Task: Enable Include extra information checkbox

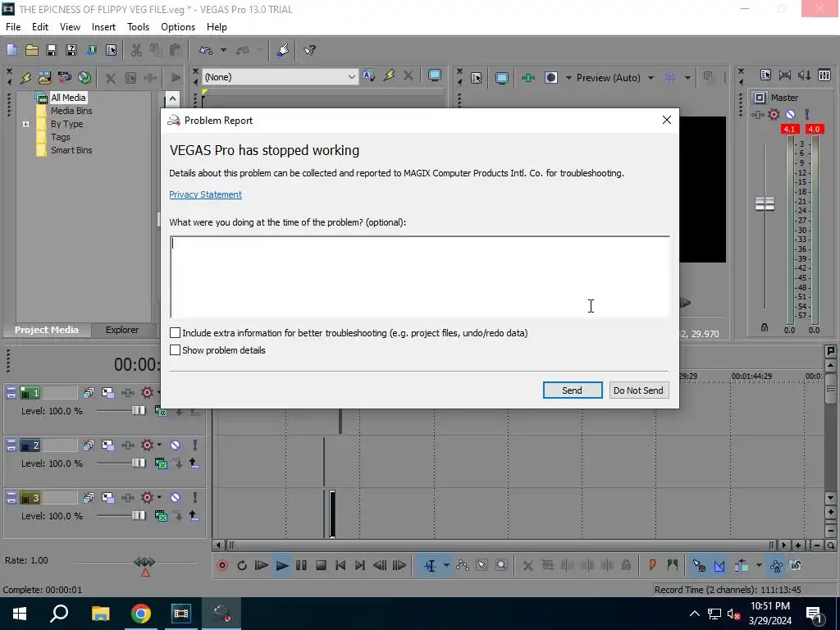Action: [176, 333]
